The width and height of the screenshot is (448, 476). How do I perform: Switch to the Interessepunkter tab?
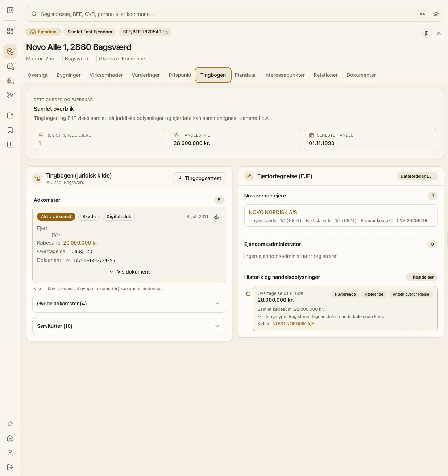tap(285, 75)
